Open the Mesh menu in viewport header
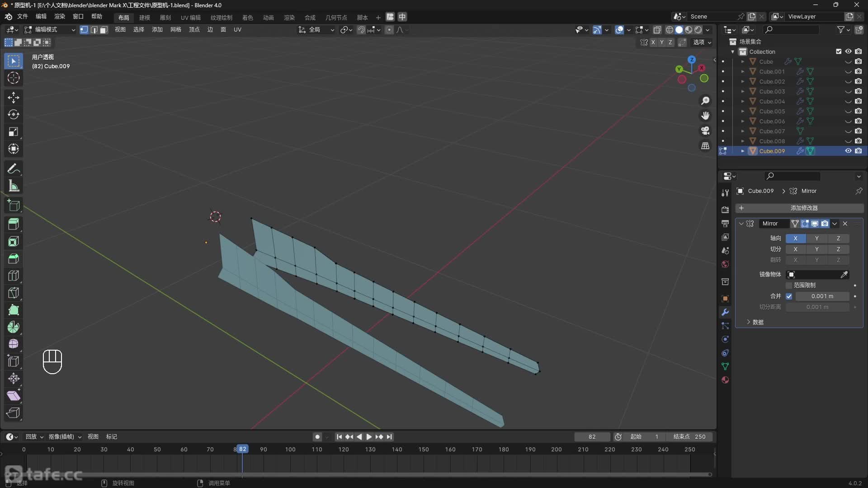 (x=176, y=30)
